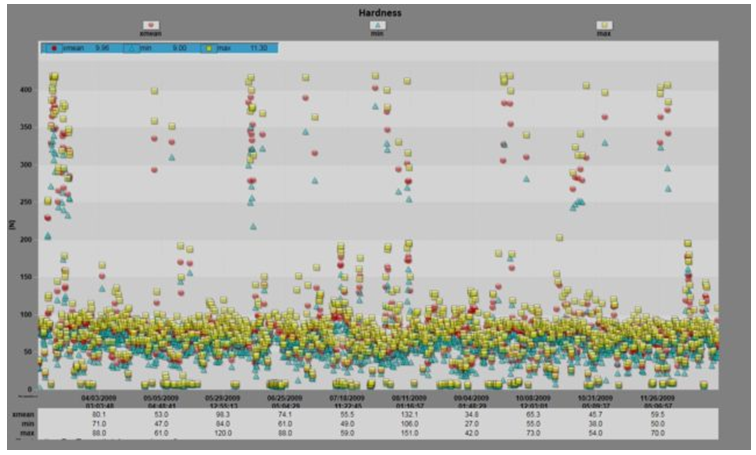Click max cell 73.0 under 10/08/2009
Image resolution: width=756 pixels, height=455 pixels.
pyautogui.click(x=533, y=433)
